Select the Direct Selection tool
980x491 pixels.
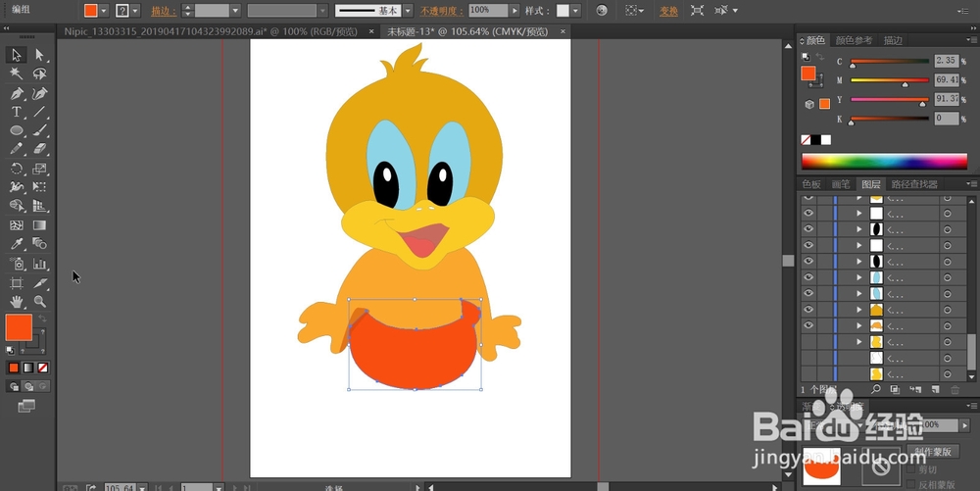pos(39,55)
